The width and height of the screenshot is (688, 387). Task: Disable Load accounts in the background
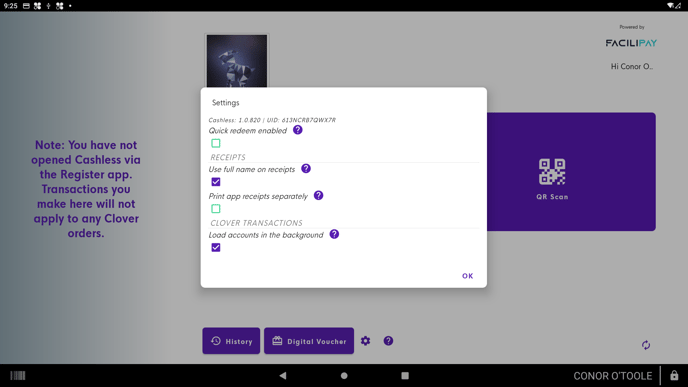pos(216,247)
